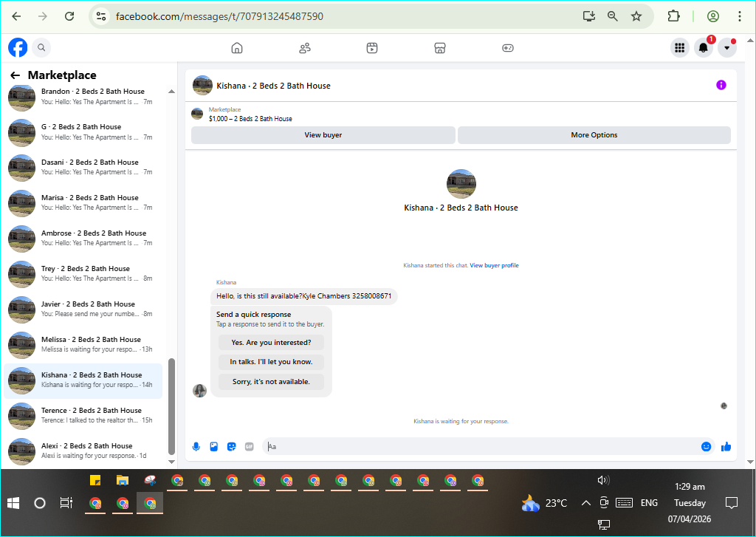Click the Facebook logo
This screenshot has width=756, height=537.
(x=18, y=48)
